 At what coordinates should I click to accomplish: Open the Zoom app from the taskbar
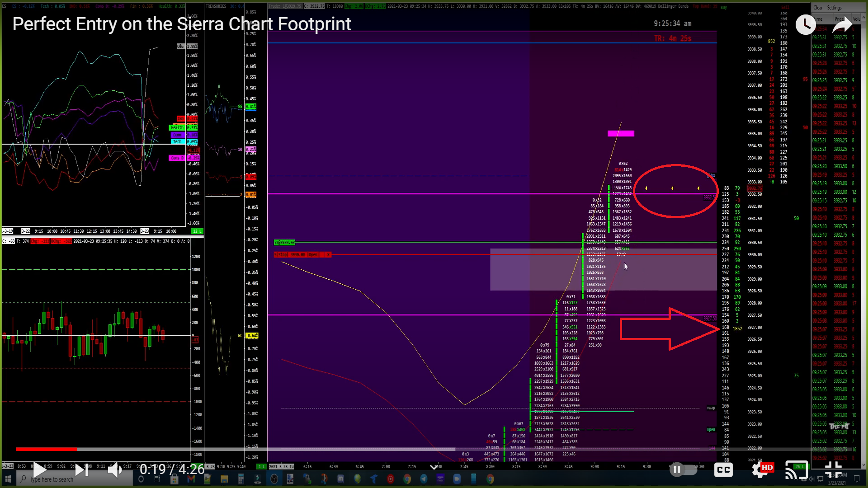click(x=457, y=479)
